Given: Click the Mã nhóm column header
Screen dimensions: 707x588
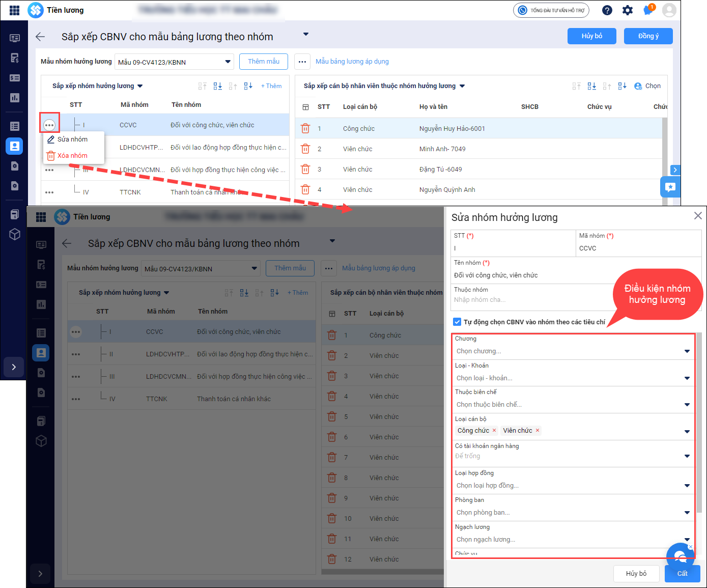Looking at the screenshot, I should [x=134, y=105].
